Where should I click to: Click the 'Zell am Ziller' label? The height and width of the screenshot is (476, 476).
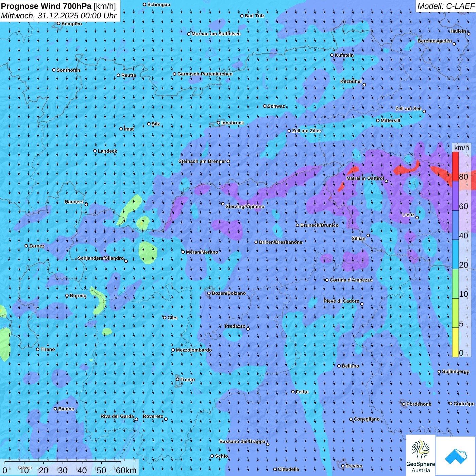[307, 131]
